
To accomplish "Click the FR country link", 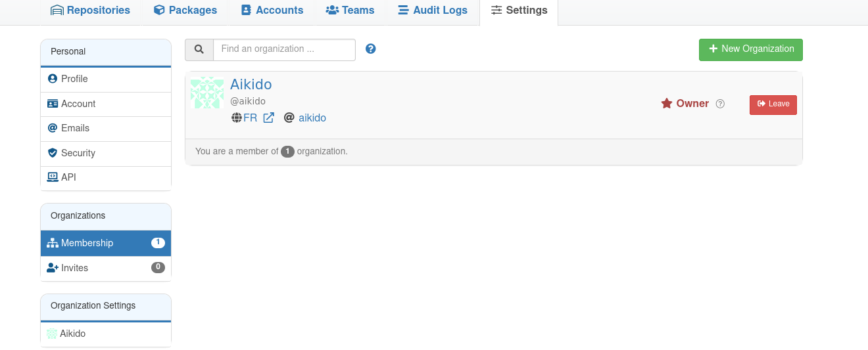I will (250, 118).
